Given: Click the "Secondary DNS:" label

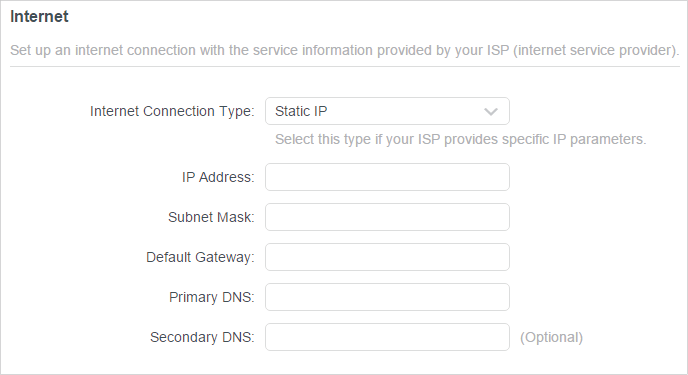Looking at the screenshot, I should pos(202,337).
